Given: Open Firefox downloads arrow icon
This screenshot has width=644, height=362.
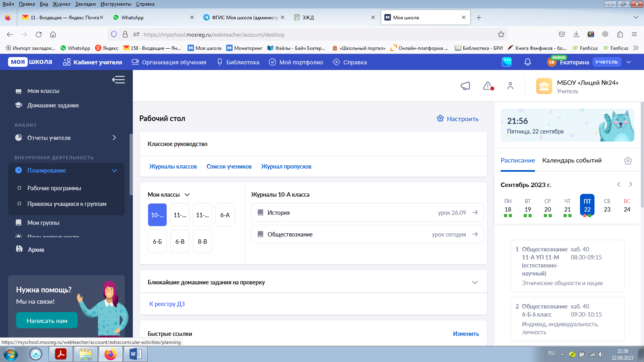Looking at the screenshot, I should click(576, 34).
